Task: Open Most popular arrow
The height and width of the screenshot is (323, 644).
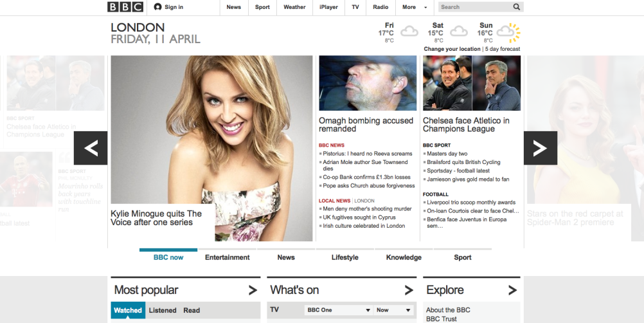Action: 253,290
